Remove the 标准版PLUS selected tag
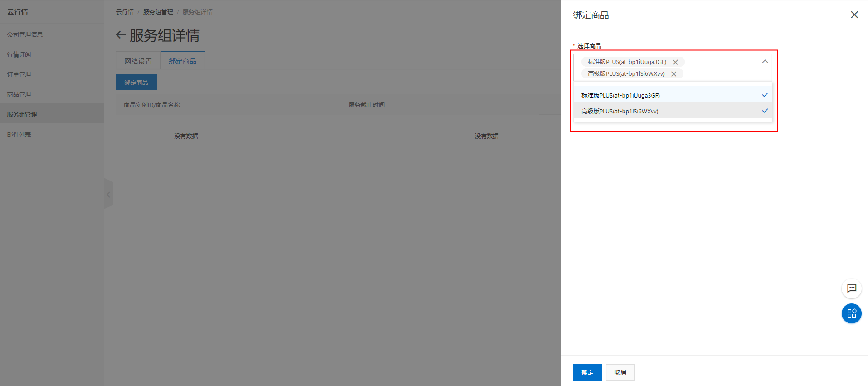The height and width of the screenshot is (386, 868). pos(675,62)
